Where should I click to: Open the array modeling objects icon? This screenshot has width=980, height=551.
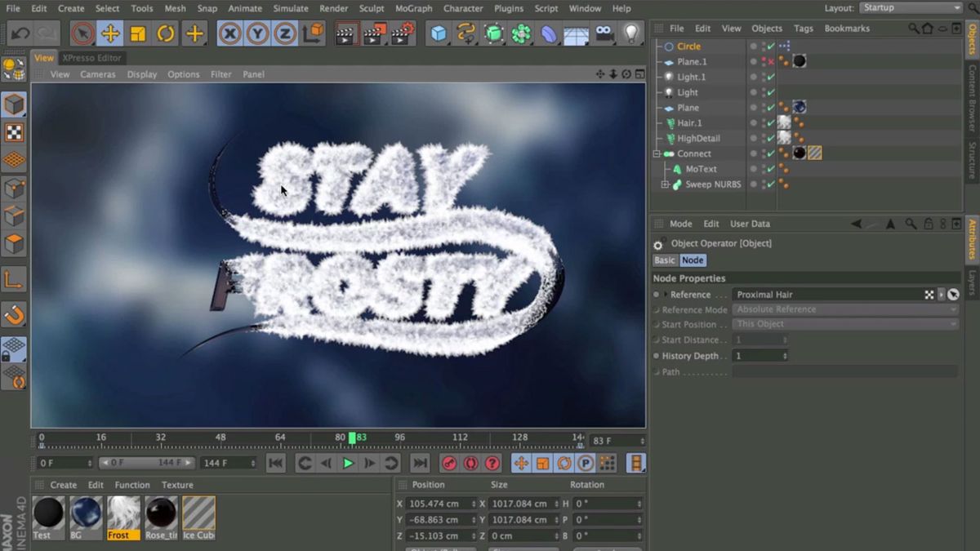click(x=521, y=33)
